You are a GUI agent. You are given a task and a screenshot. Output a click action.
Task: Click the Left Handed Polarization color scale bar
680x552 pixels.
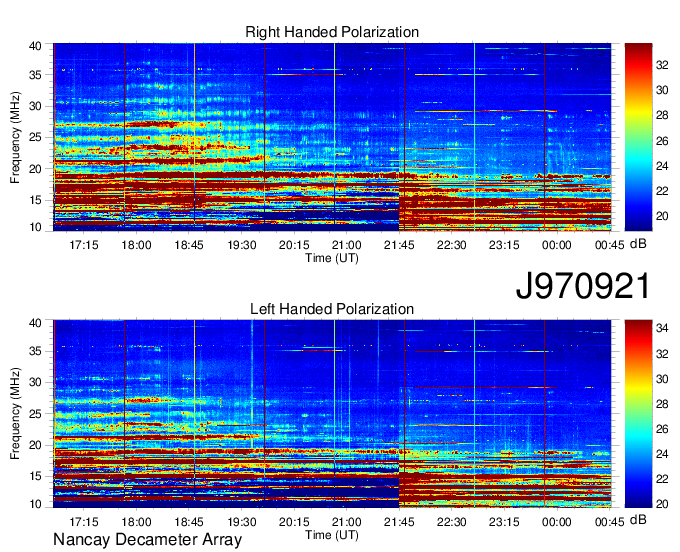pos(638,414)
